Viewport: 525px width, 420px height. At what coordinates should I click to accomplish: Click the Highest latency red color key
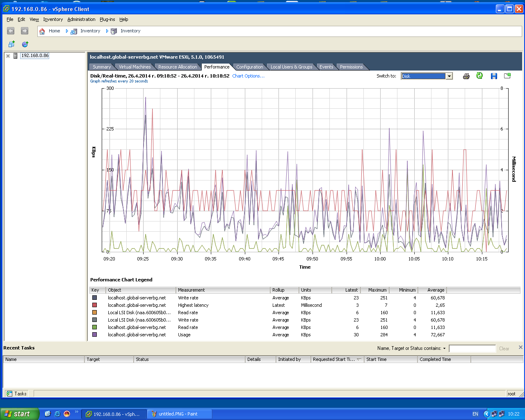tap(95, 305)
